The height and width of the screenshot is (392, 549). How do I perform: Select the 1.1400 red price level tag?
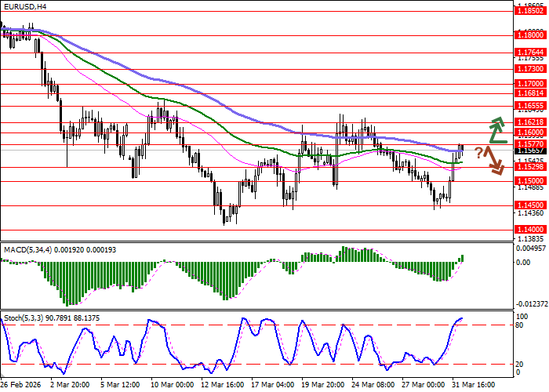(530, 229)
